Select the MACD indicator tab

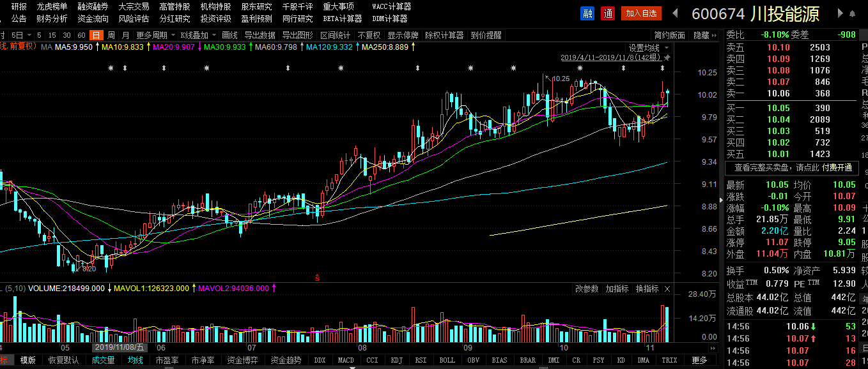(x=346, y=360)
